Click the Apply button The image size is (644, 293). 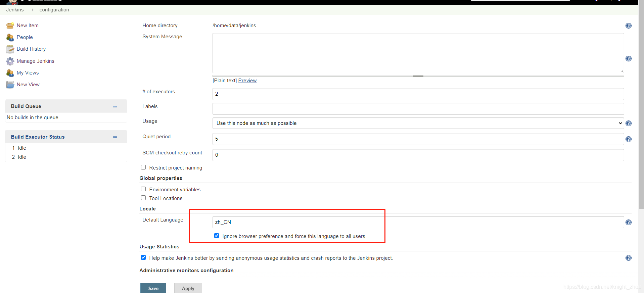point(188,288)
